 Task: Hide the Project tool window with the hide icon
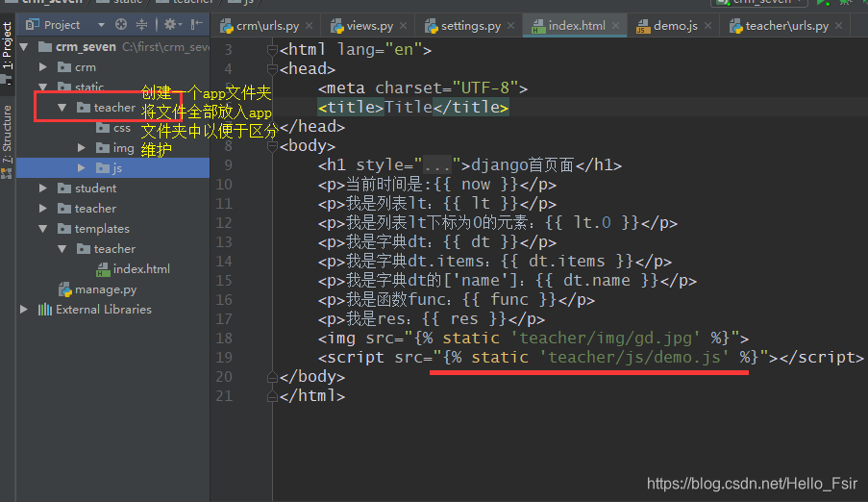click(x=196, y=24)
